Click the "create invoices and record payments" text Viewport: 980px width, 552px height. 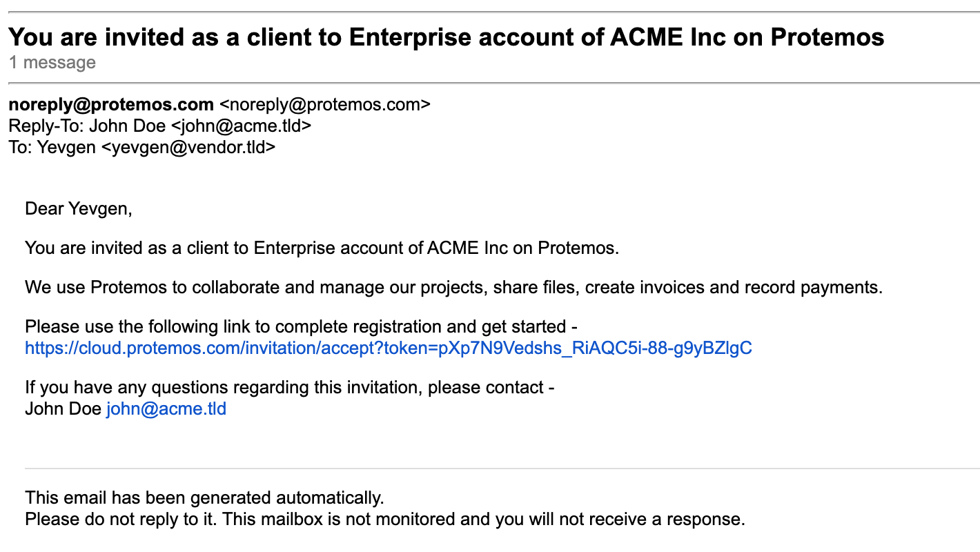coord(734,287)
